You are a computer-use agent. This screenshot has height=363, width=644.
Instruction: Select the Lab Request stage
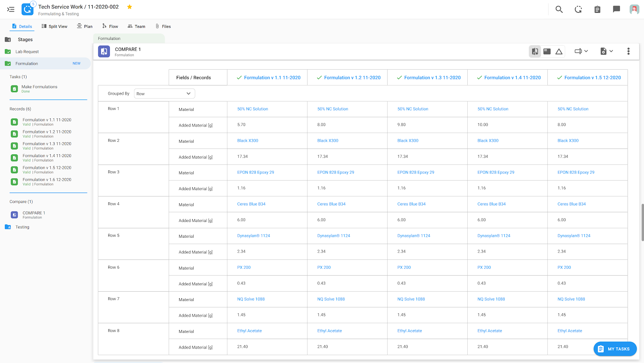tap(27, 52)
